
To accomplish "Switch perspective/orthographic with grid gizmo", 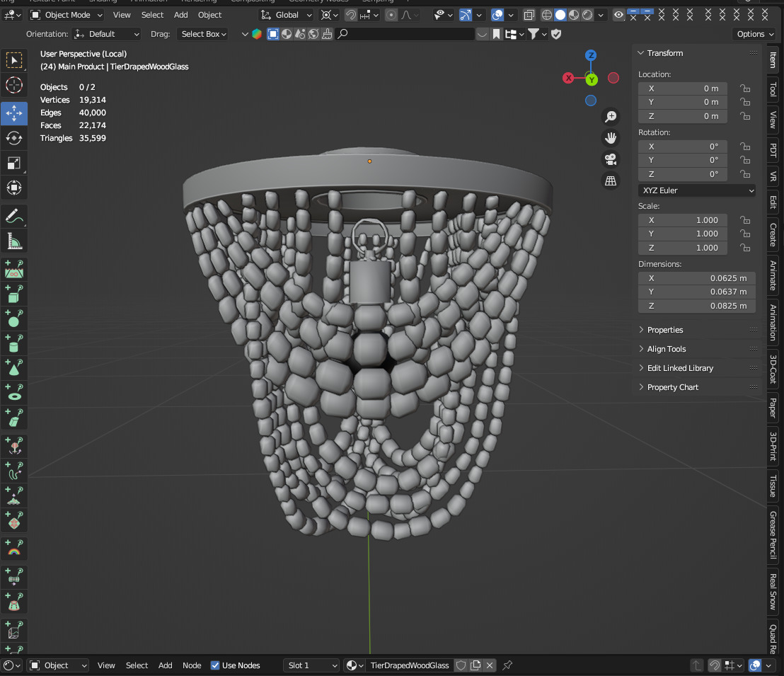I will 611,181.
